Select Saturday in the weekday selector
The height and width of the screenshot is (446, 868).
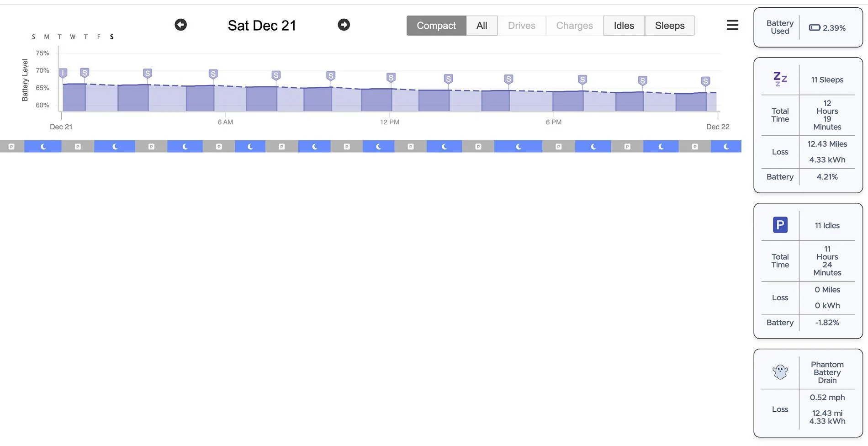[x=111, y=37]
